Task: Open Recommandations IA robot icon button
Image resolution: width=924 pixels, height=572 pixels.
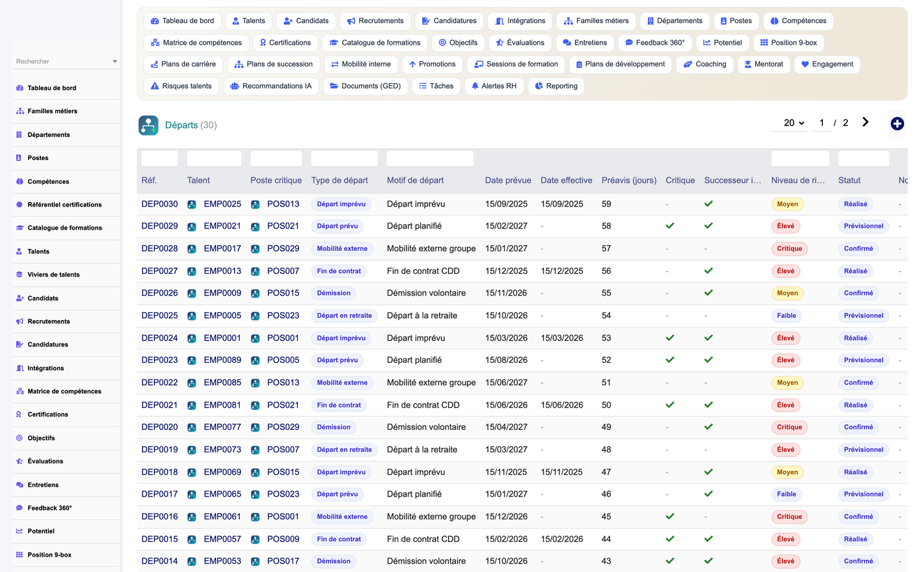Action: 235,86
